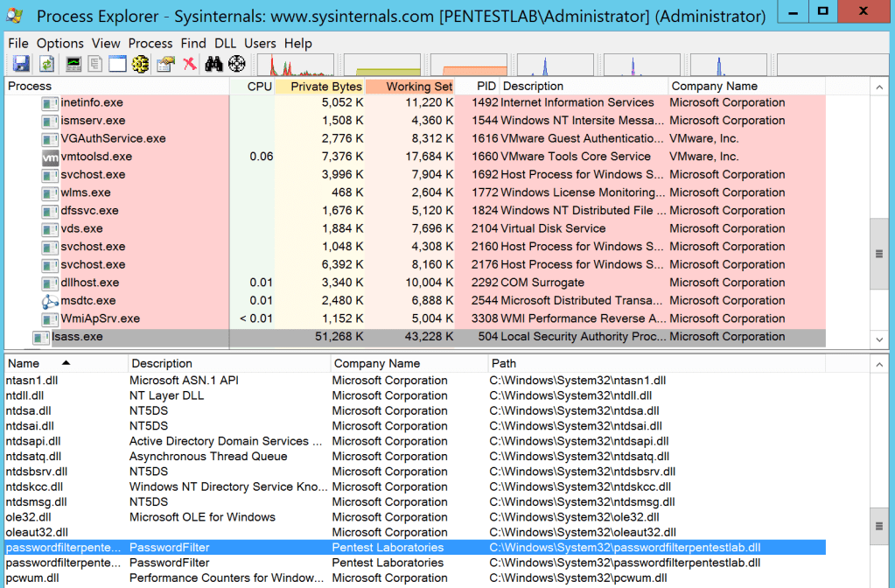Sort DLL list by Name column header

[24, 363]
